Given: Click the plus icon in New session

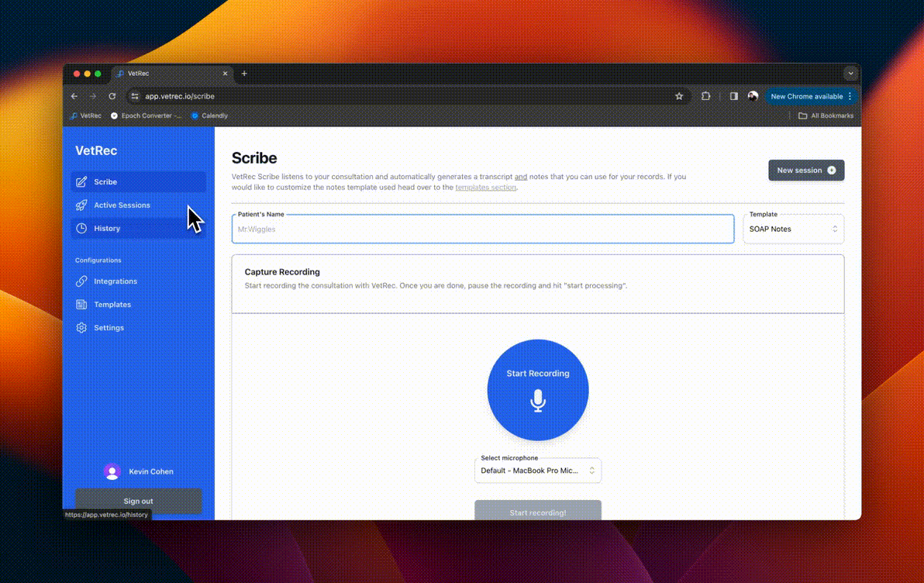Looking at the screenshot, I should (832, 171).
